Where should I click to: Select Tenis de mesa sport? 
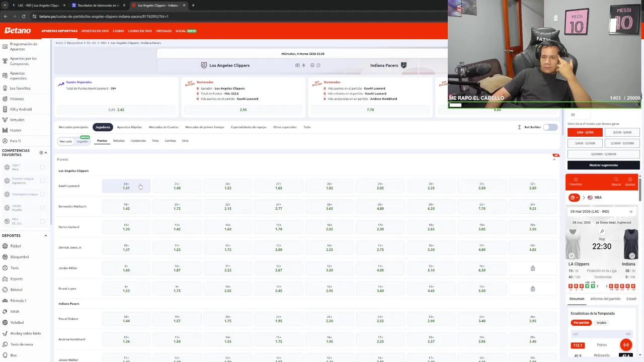click(x=22, y=344)
